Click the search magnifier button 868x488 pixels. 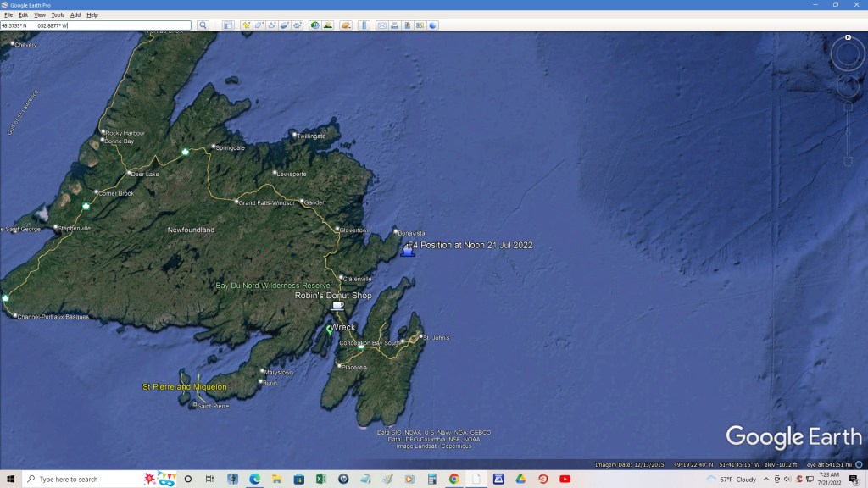(x=203, y=25)
